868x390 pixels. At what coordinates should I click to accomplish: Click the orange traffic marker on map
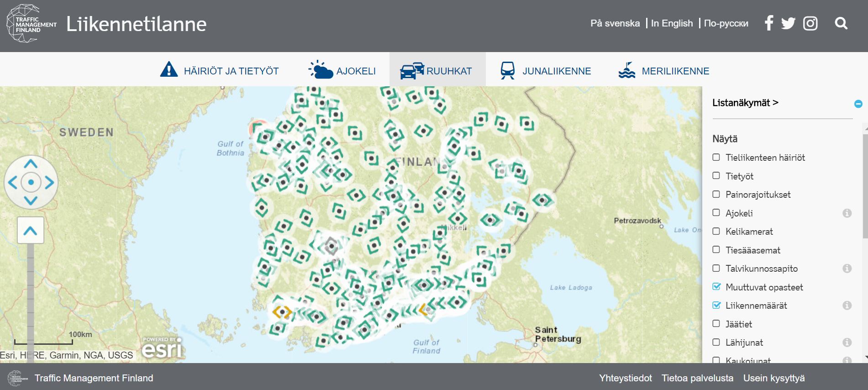(x=282, y=312)
